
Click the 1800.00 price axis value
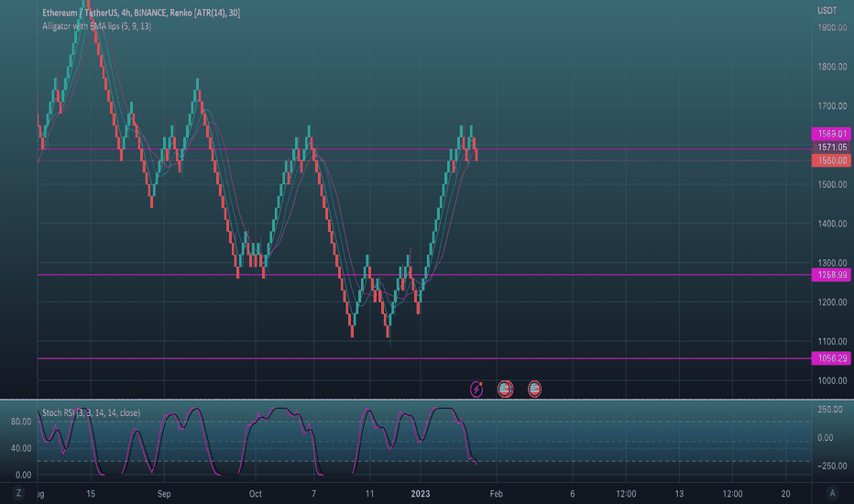tap(832, 67)
